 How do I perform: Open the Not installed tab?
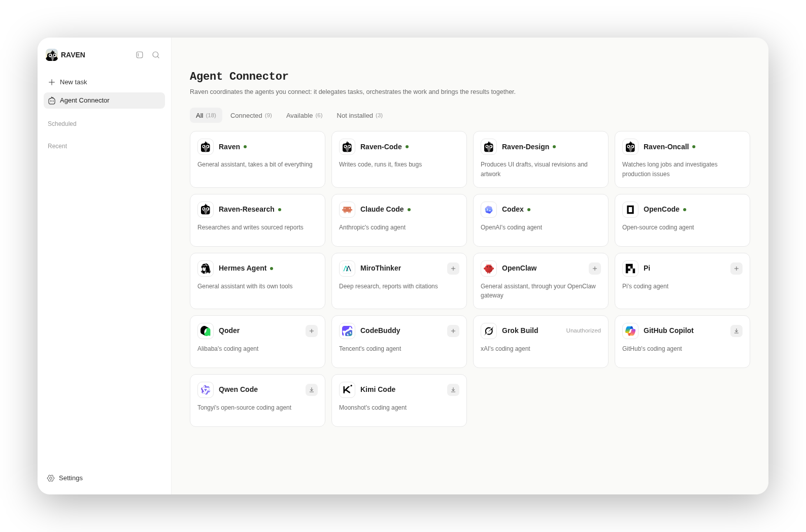click(x=360, y=115)
